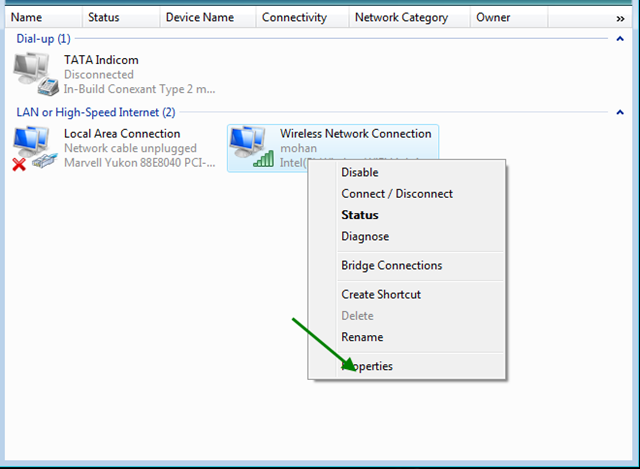The image size is (640, 469).
Task: Select the Wireless Network Connection icon
Action: pos(252,147)
